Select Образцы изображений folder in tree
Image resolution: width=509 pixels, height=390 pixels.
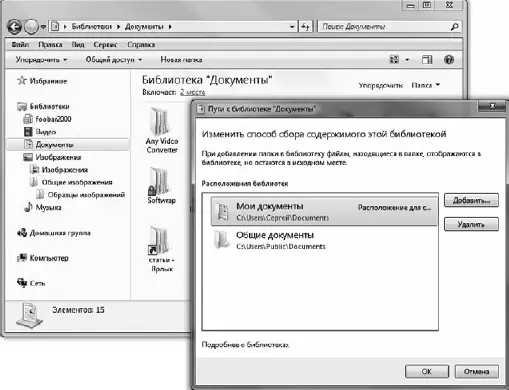click(x=86, y=195)
